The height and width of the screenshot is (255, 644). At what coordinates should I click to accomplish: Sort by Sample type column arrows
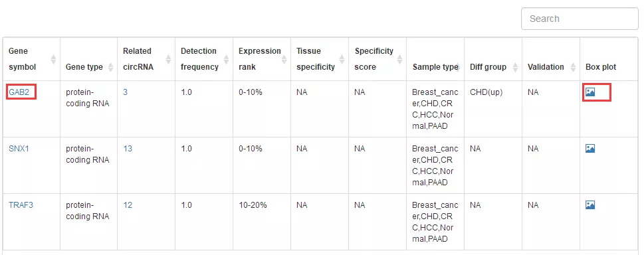pos(457,67)
